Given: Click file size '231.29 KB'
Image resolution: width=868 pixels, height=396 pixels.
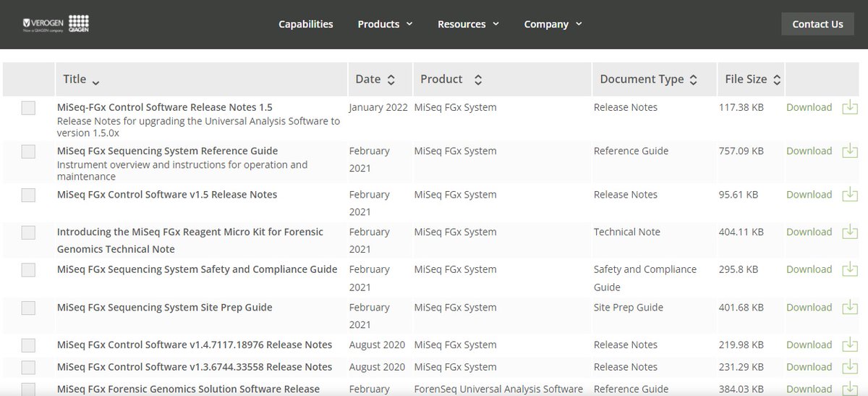Looking at the screenshot, I should pos(741,366).
